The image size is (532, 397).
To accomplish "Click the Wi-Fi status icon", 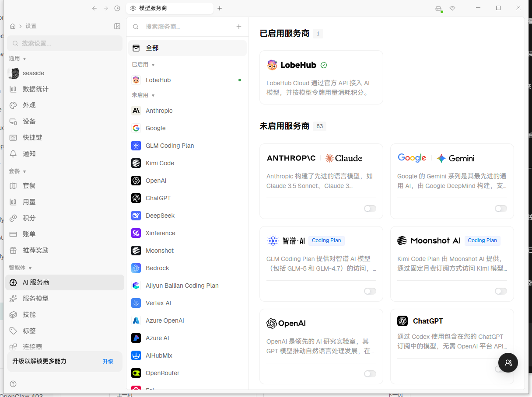I will [x=452, y=8].
